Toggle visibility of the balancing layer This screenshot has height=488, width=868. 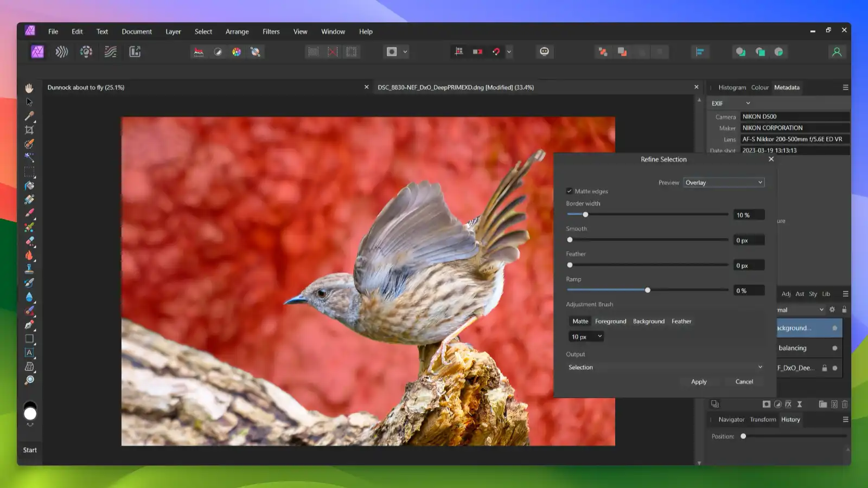coord(834,348)
